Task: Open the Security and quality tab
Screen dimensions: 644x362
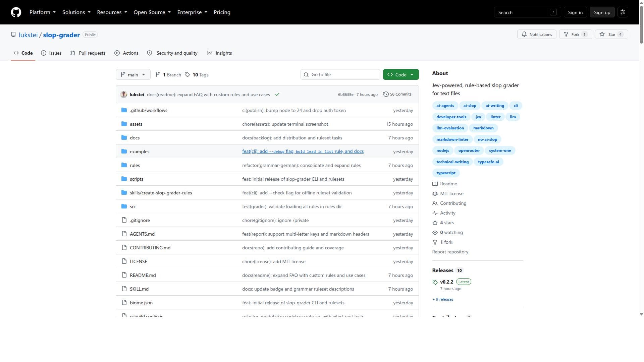Action: (172, 53)
